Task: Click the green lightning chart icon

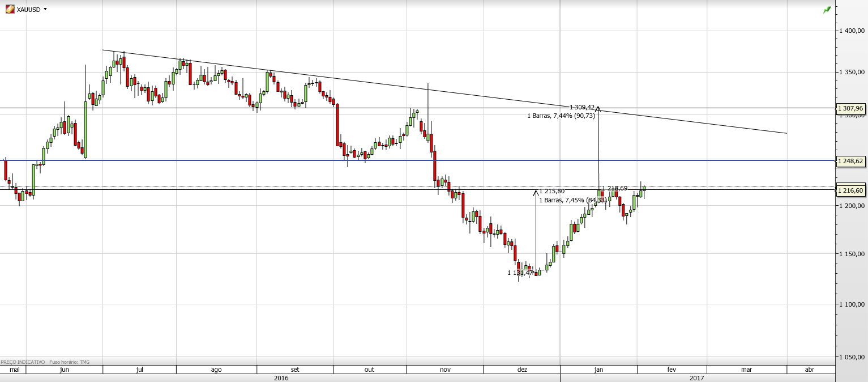Action: coord(827,10)
